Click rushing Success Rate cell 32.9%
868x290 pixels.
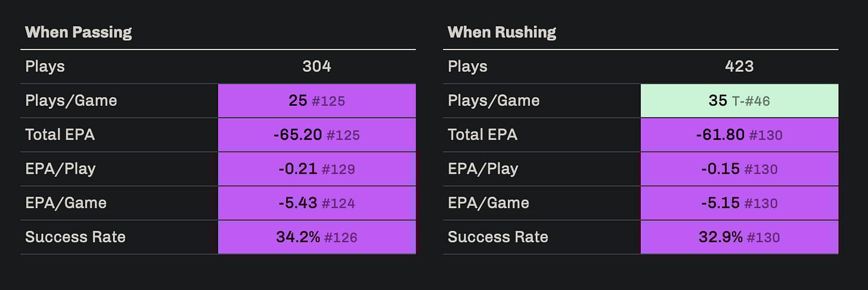pos(739,237)
